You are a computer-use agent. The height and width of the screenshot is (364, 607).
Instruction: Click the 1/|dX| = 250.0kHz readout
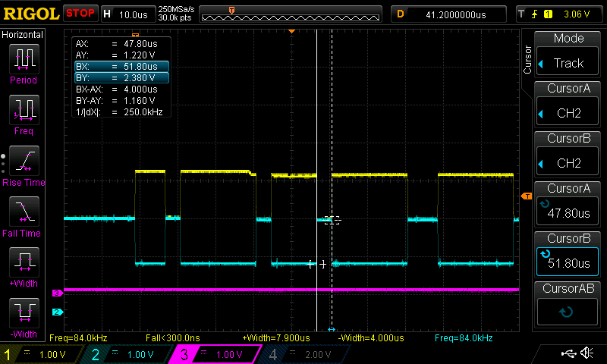coord(119,112)
